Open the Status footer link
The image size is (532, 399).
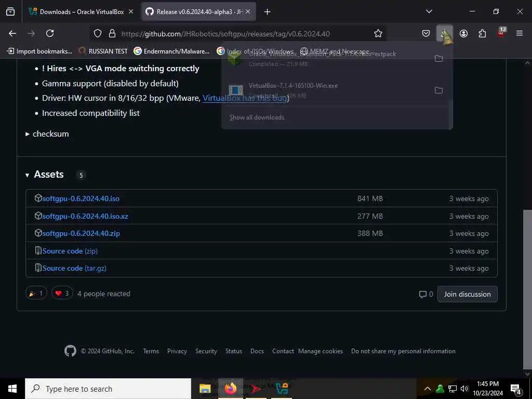click(x=234, y=351)
